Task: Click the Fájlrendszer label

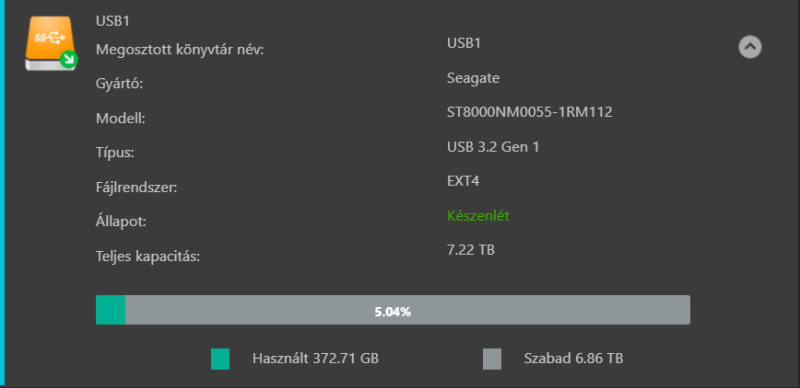Action: [136, 187]
